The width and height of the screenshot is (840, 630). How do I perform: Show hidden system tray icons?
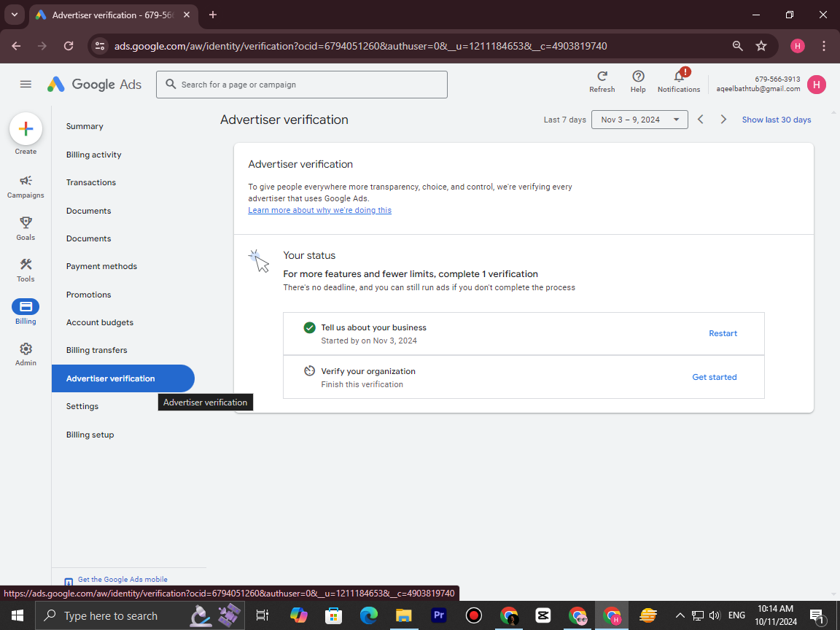click(680, 615)
